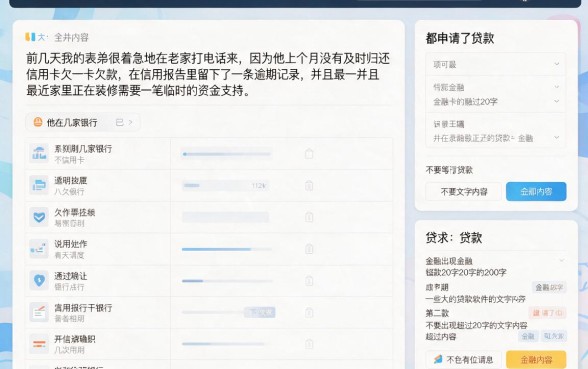
Task: Click the 第二款 label
Action: (437, 313)
